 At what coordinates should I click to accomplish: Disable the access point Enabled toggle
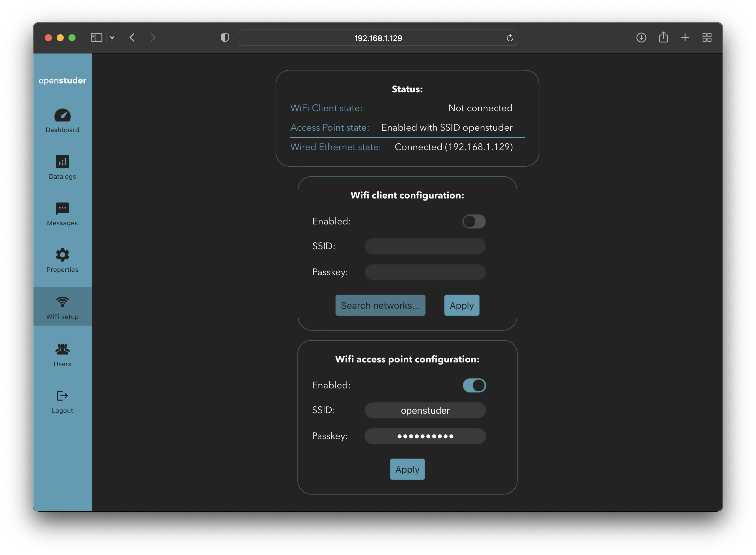474,385
